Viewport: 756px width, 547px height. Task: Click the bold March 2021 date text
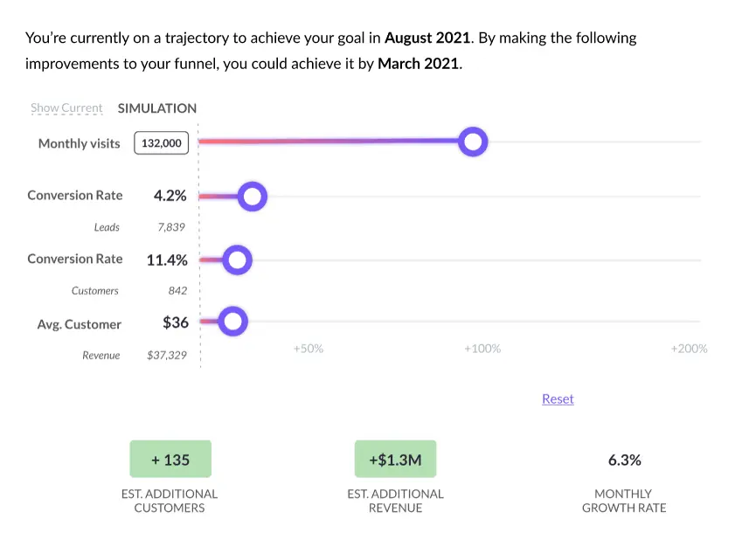pos(418,63)
